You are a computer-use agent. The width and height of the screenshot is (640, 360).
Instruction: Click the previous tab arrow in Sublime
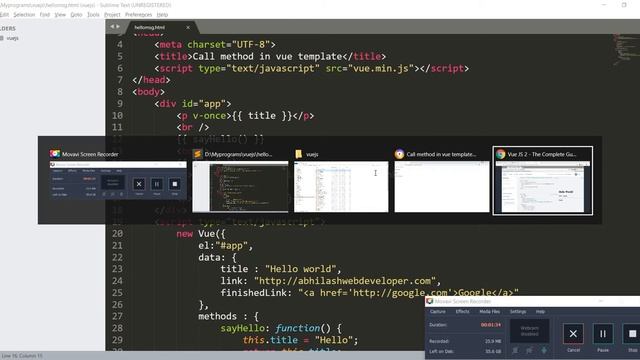[112, 27]
